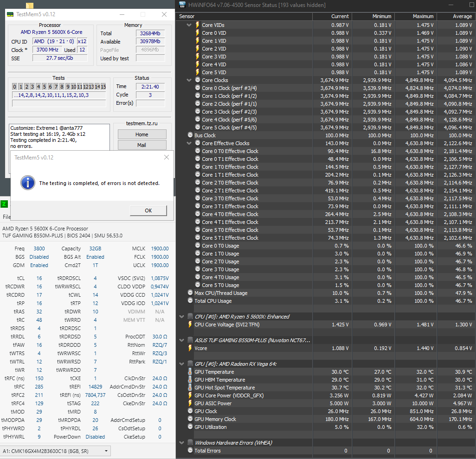
Task: Click GPU Hot Spot Temperature thermometer icon
Action: tap(190, 388)
